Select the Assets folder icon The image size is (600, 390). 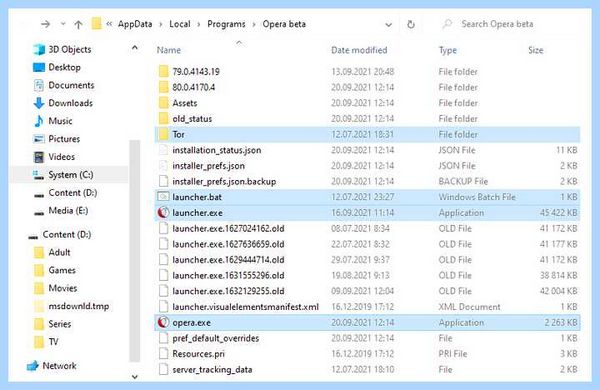(x=163, y=103)
